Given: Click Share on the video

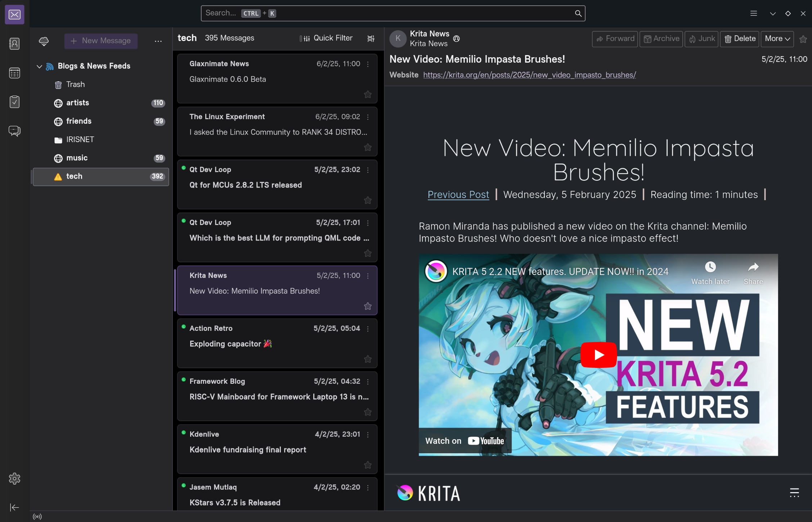Looking at the screenshot, I should point(753,273).
